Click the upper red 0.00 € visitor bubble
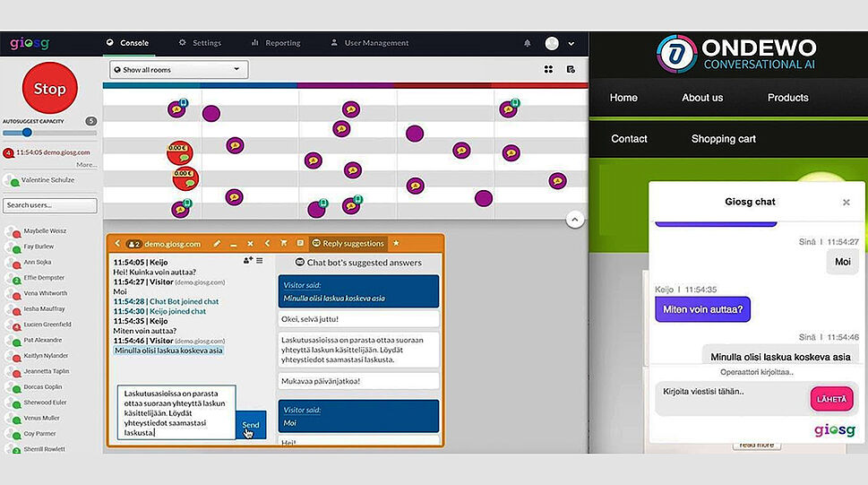 [180, 153]
